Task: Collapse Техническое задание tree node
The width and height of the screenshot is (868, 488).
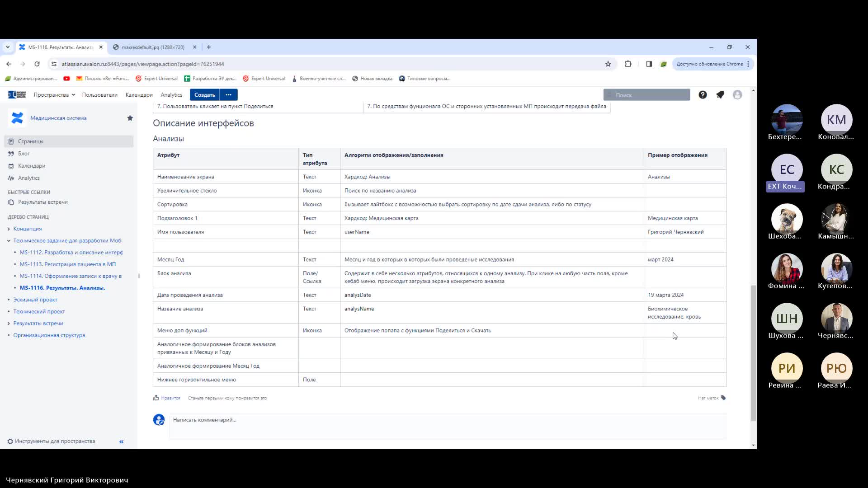Action: click(9, 240)
